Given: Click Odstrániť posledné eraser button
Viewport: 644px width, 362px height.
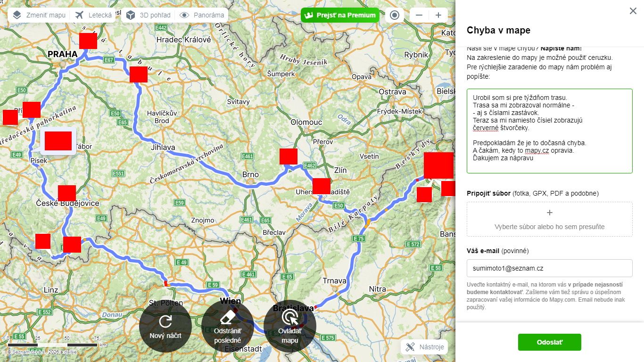Looking at the screenshot, I should click(228, 326).
